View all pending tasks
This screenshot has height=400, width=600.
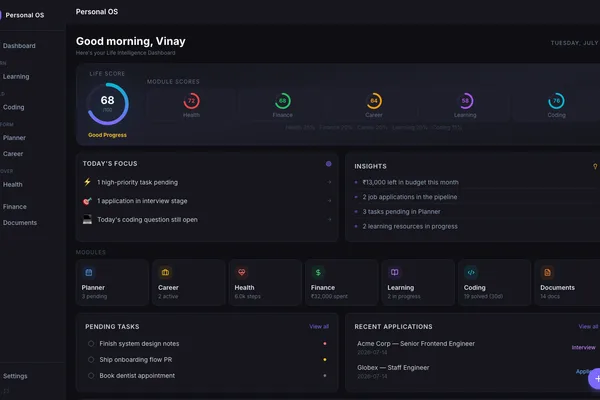[x=319, y=327]
